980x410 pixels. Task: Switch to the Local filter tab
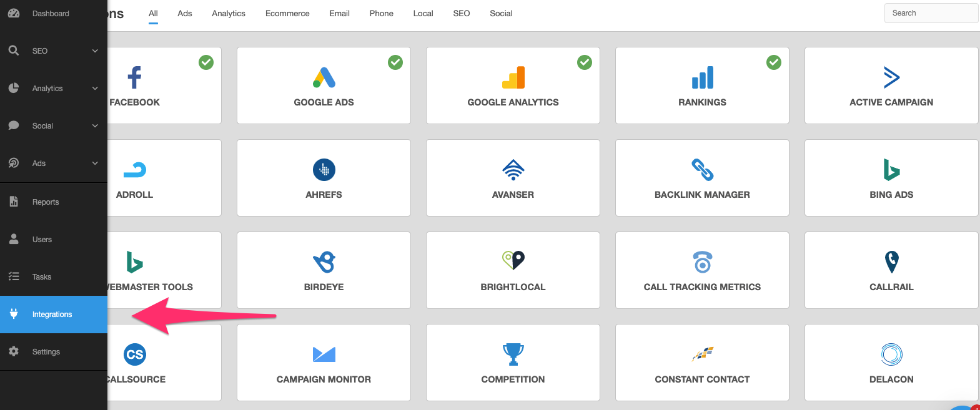(423, 13)
